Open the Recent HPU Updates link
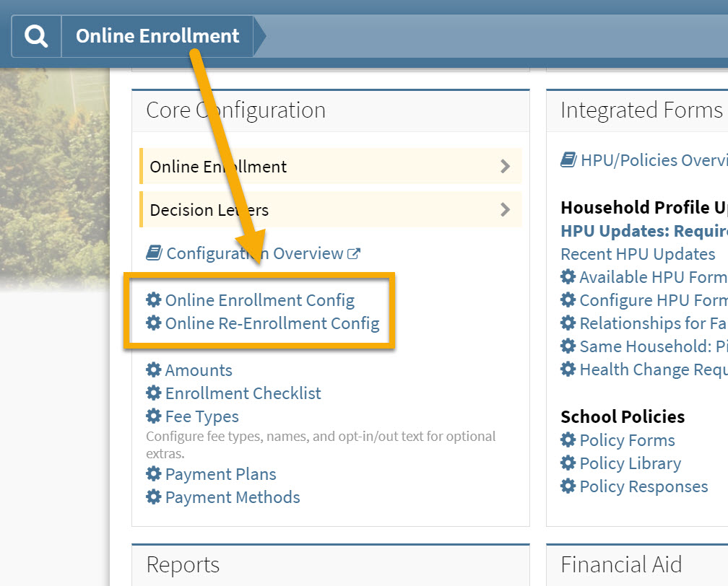 638,254
